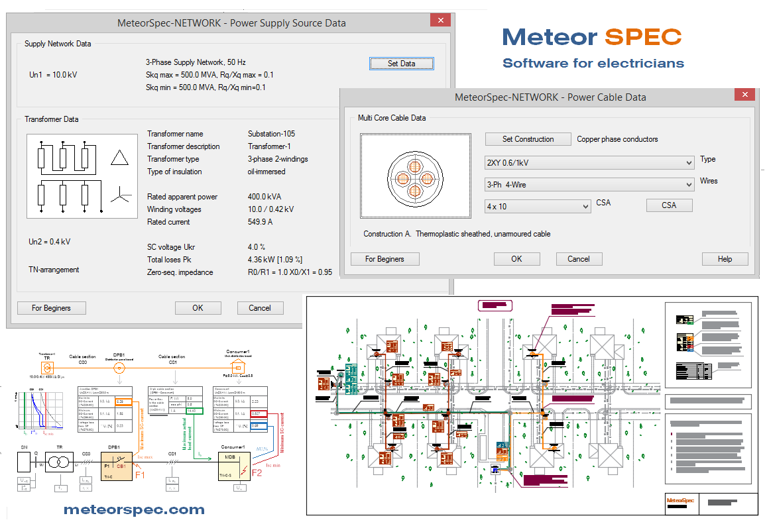
Task: Click the multi core cable cross-section preview
Action: tap(416, 176)
